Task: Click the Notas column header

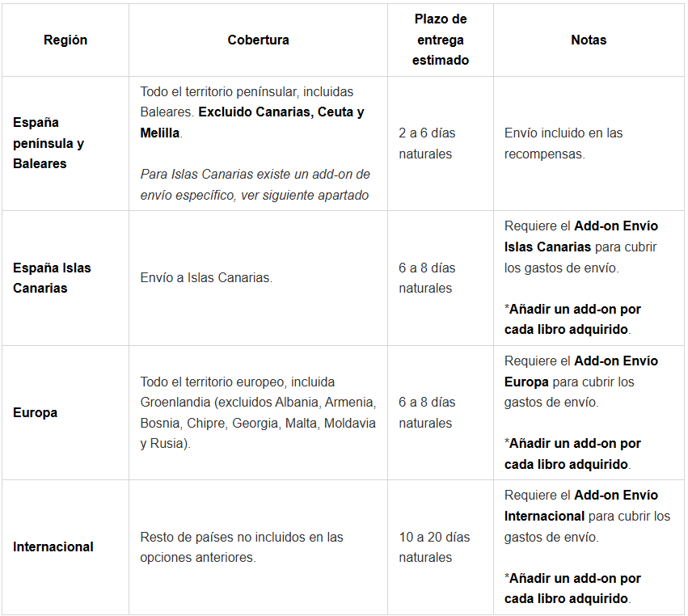Action: pyautogui.click(x=589, y=40)
